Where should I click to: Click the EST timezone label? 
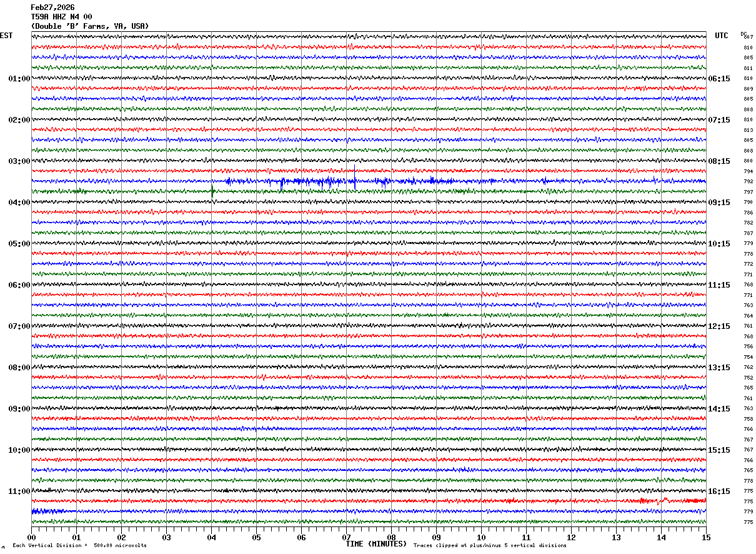pos(6,36)
